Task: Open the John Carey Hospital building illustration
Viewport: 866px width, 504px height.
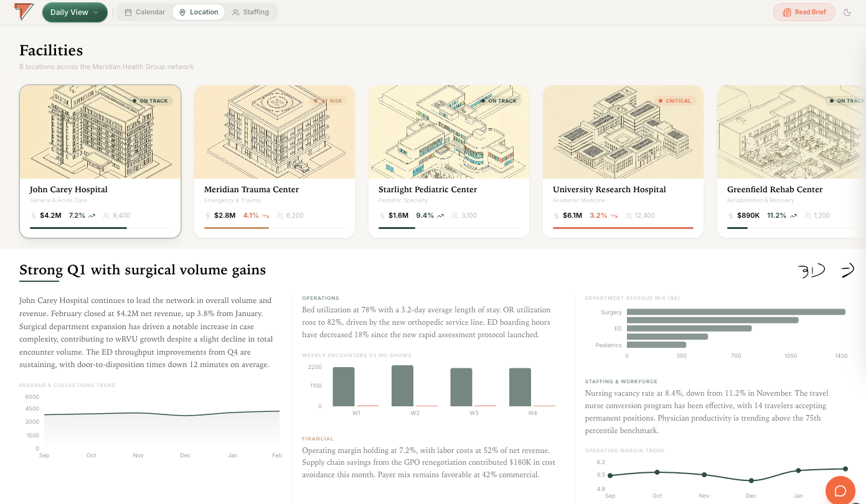Action: (100, 132)
